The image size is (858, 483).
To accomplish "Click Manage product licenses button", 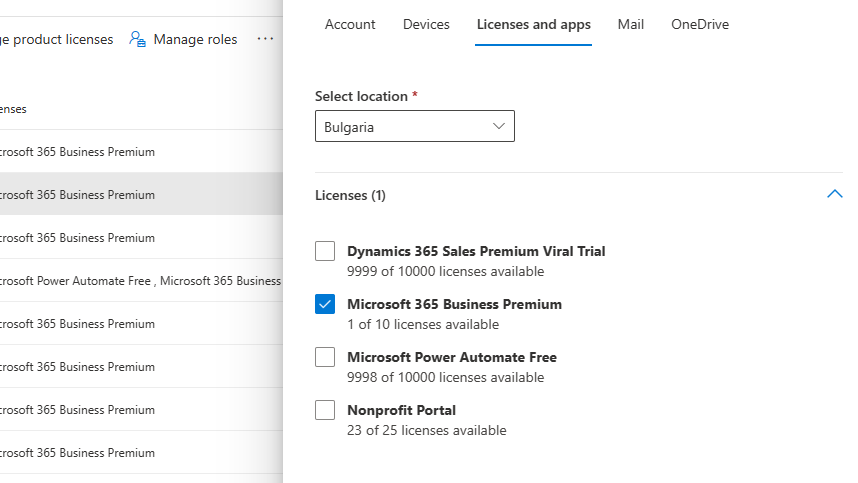I will click(x=56, y=39).
